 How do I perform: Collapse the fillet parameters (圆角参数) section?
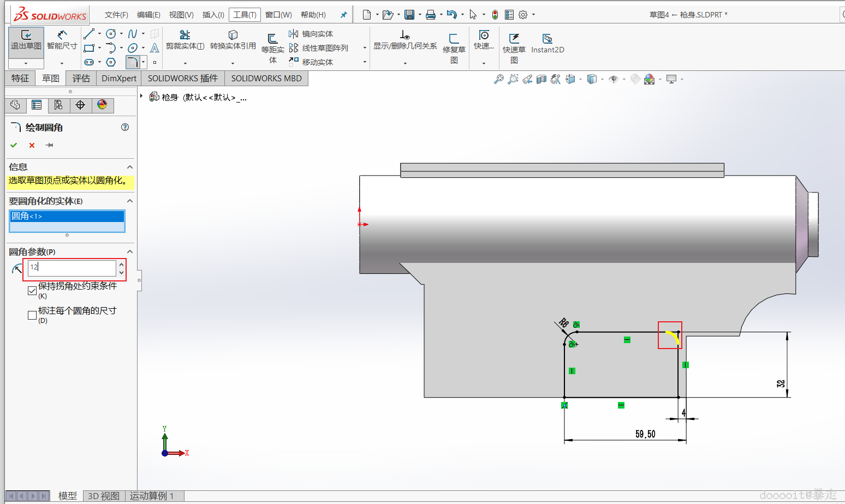click(130, 251)
